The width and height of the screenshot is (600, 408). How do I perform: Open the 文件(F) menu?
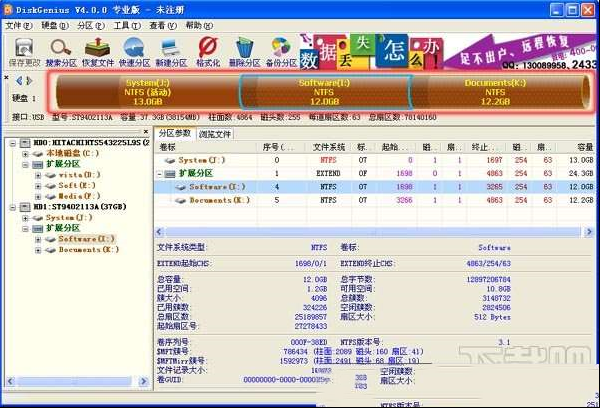click(x=19, y=26)
